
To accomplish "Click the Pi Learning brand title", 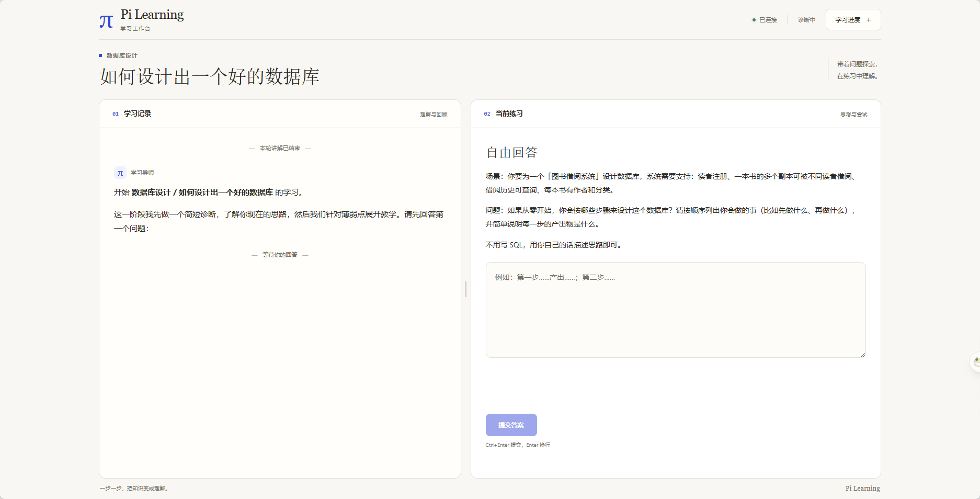I will click(x=152, y=15).
